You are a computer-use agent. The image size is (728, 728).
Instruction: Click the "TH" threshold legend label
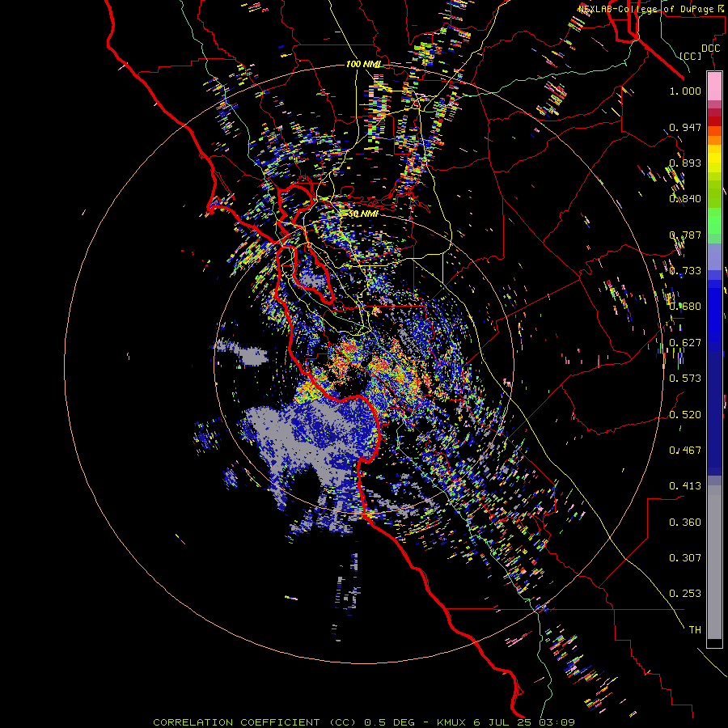(x=695, y=630)
